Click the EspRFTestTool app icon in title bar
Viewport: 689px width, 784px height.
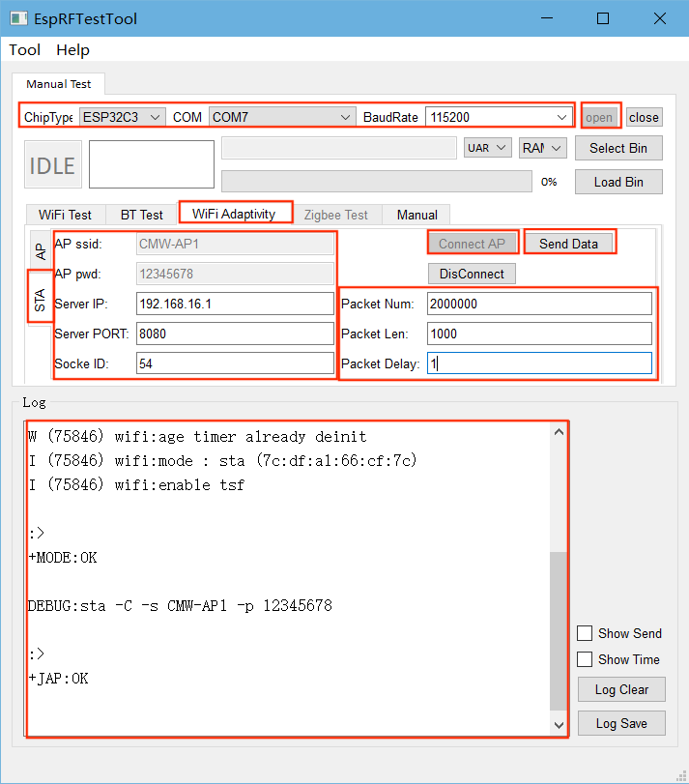18,18
